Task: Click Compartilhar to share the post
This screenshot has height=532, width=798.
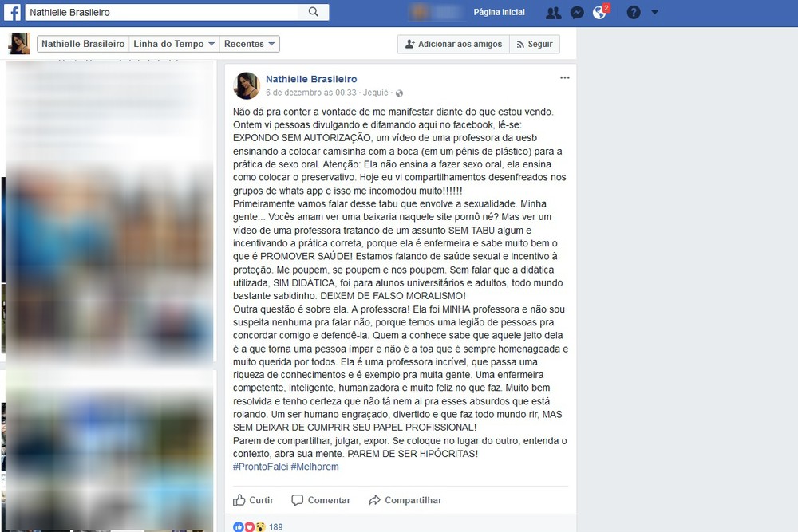Action: click(405, 500)
